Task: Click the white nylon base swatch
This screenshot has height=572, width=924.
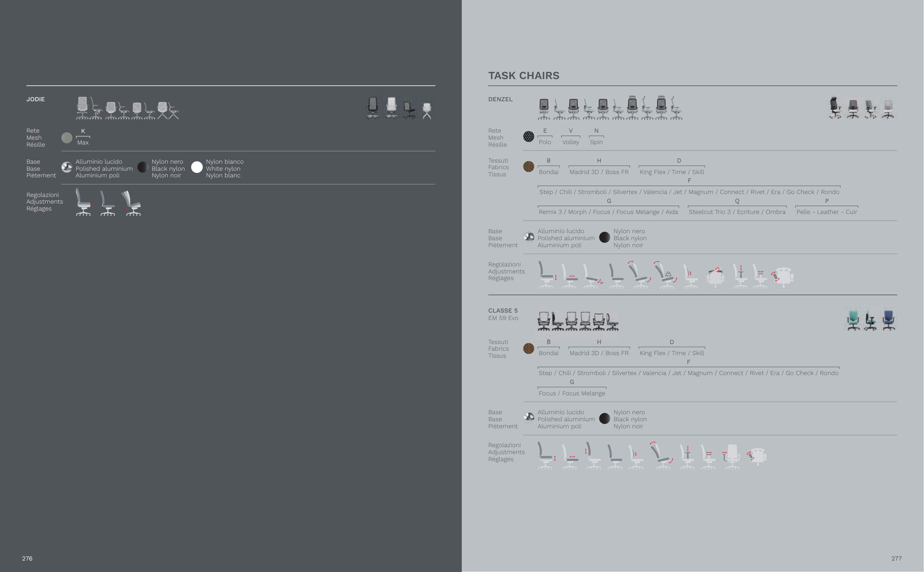Action: (x=197, y=167)
